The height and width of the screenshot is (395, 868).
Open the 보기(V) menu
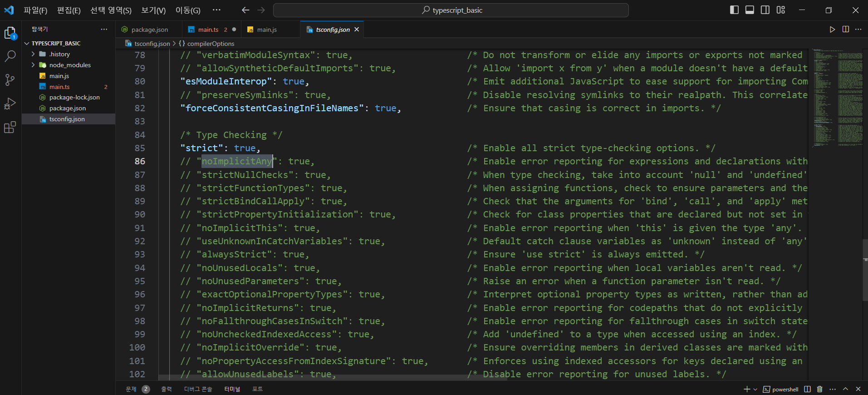click(x=153, y=10)
